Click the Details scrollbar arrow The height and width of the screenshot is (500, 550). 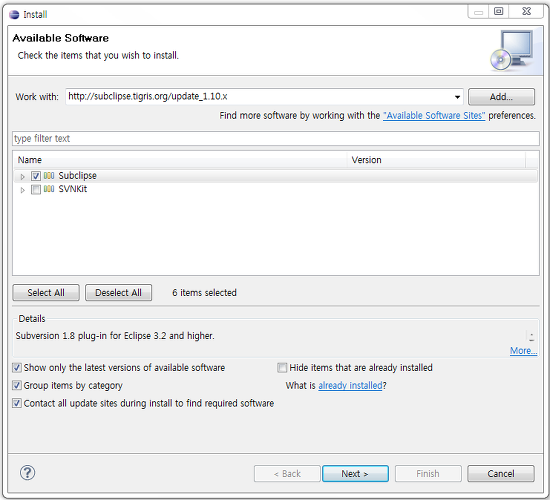click(x=531, y=336)
